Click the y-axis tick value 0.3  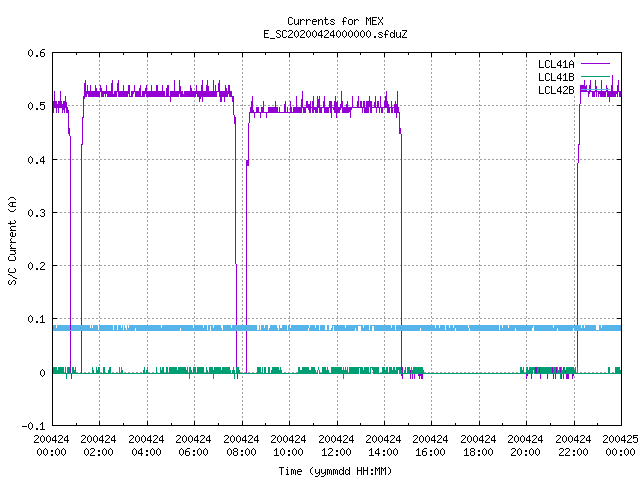coord(36,213)
